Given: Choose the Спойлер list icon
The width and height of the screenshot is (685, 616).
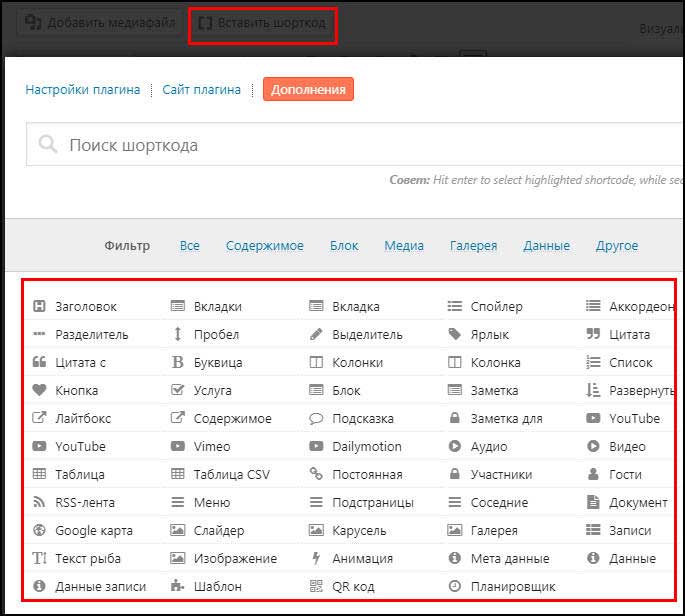Looking at the screenshot, I should click(x=454, y=306).
